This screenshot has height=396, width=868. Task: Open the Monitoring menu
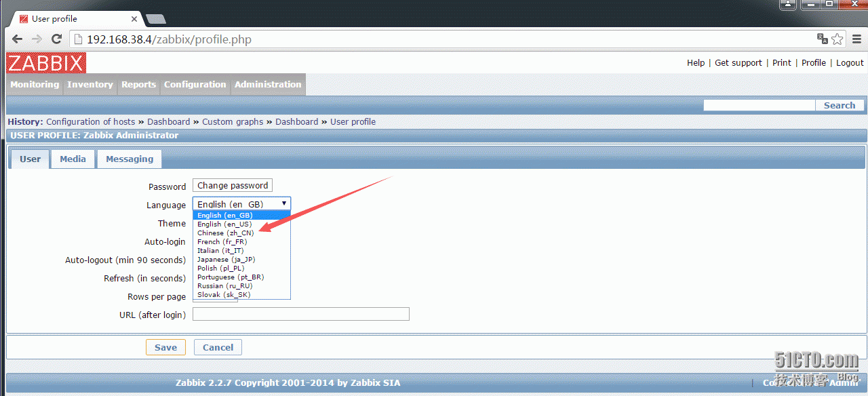click(x=35, y=85)
